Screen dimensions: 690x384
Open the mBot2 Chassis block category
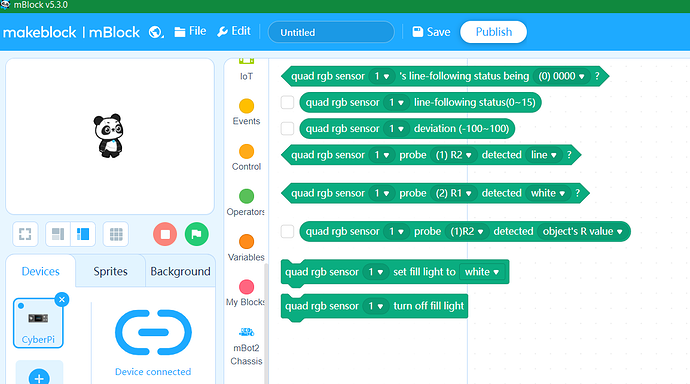coord(246,347)
